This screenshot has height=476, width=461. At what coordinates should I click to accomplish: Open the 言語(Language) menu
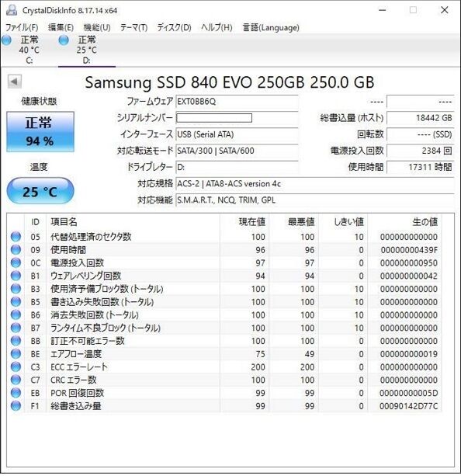271,28
